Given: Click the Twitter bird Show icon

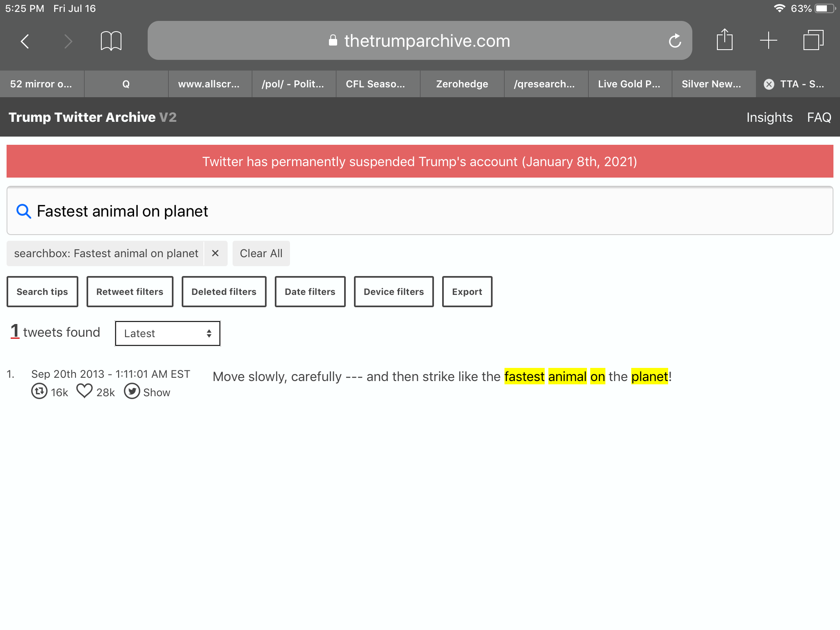Looking at the screenshot, I should tap(132, 391).
